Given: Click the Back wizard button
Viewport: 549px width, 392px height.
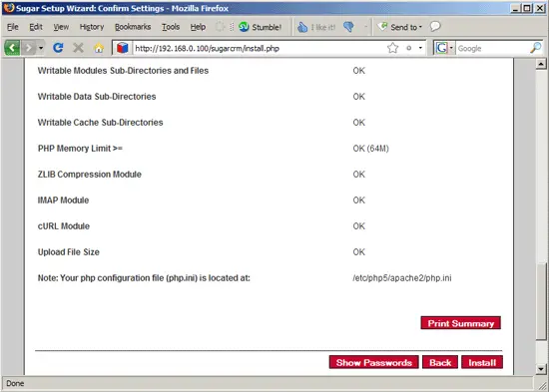Looking at the screenshot, I should click(440, 362).
